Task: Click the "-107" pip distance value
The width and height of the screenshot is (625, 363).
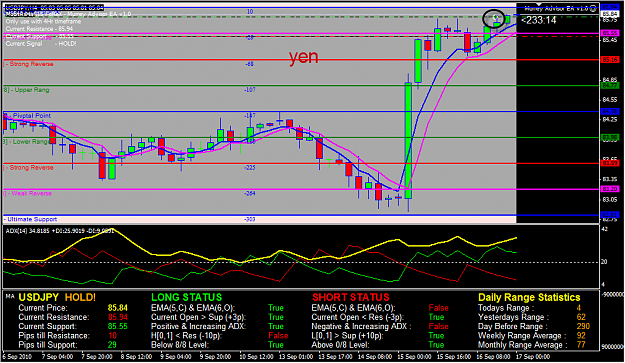Action: click(250, 90)
